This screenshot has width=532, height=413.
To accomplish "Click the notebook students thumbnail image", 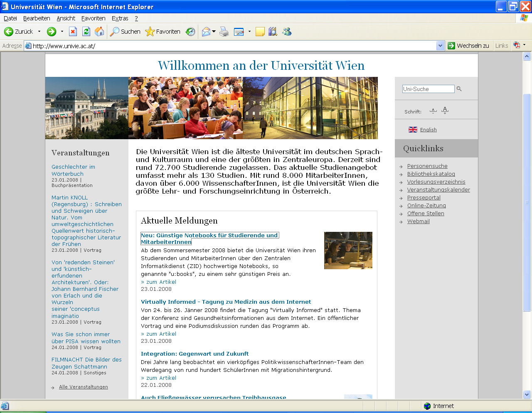I will click(348, 251).
